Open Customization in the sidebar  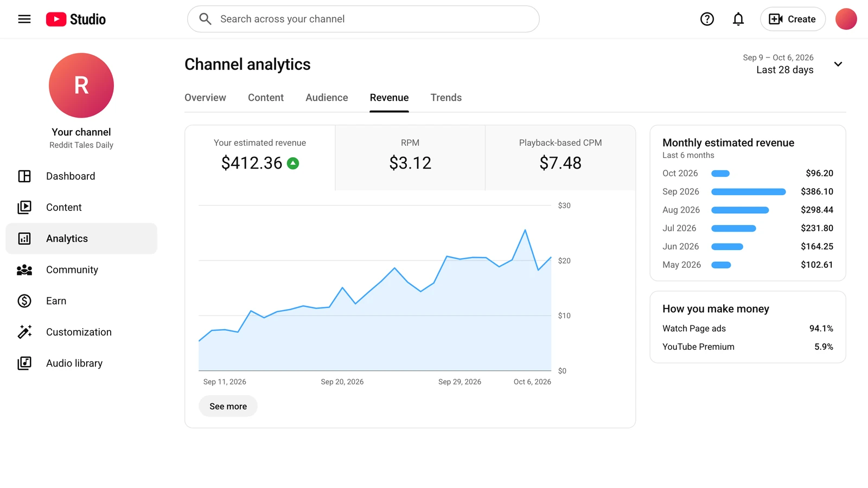[x=81, y=332]
